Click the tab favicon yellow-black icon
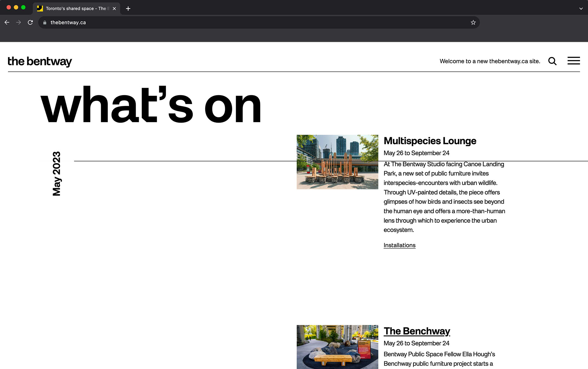This screenshot has height=369, width=588. (40, 9)
